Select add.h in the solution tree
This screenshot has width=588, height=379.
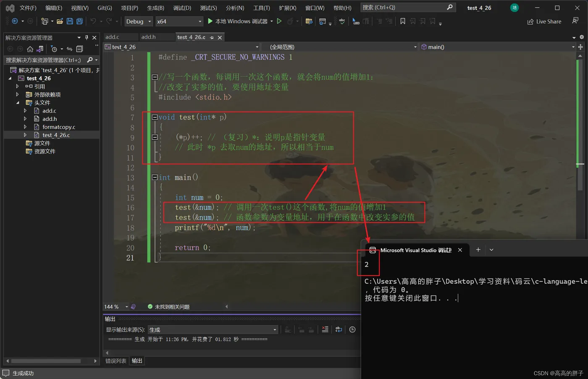(x=50, y=119)
